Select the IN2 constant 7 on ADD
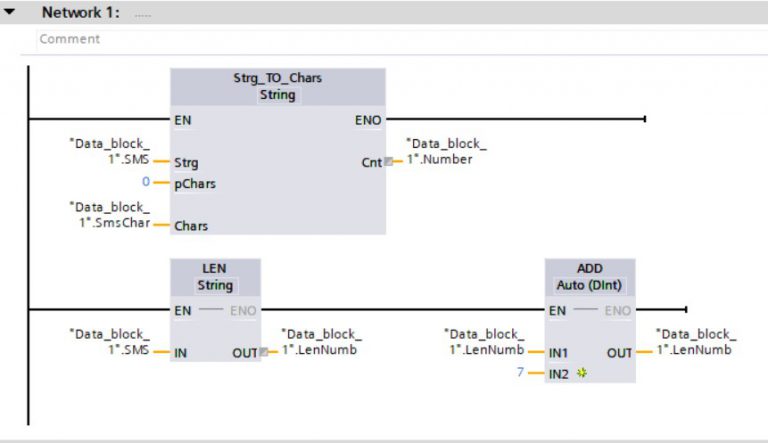This screenshot has height=443, width=768. click(520, 372)
